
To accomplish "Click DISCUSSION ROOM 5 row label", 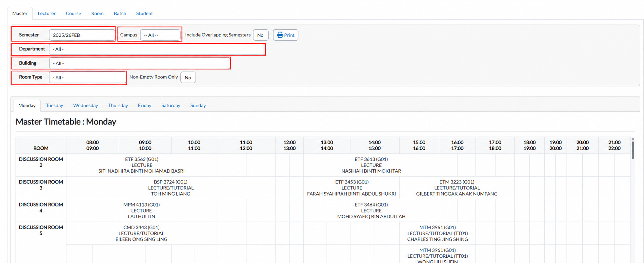I will click(x=41, y=230).
